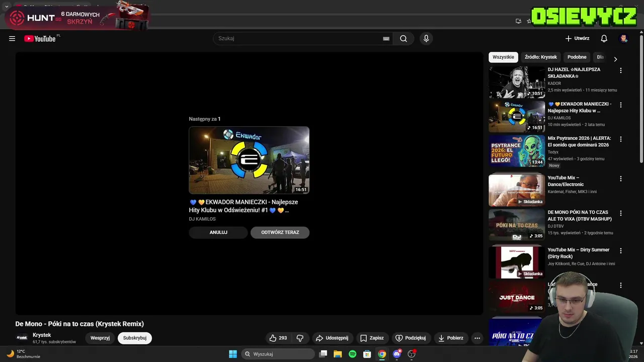
Task: Open options for DE MONO DTBV MASHUP video
Action: point(620,213)
